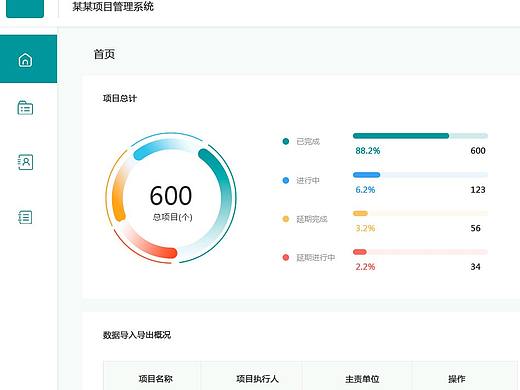Click the 已完成 legend label

tap(308, 142)
